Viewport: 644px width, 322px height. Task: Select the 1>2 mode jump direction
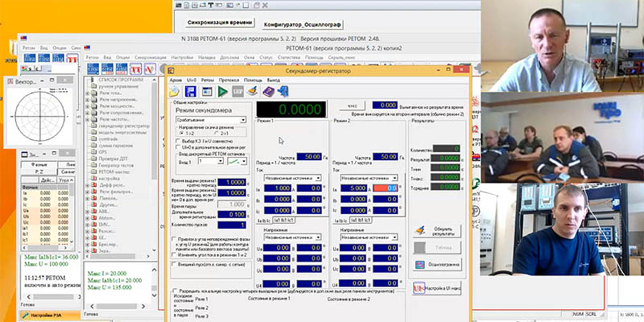187,133
